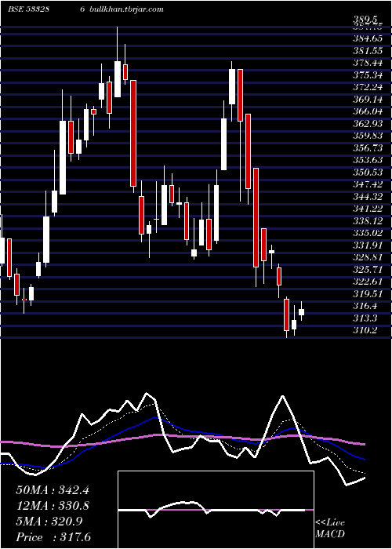392x549 pixels.
Task: Click the 344.32 price axis label
Action: pos(368,197)
